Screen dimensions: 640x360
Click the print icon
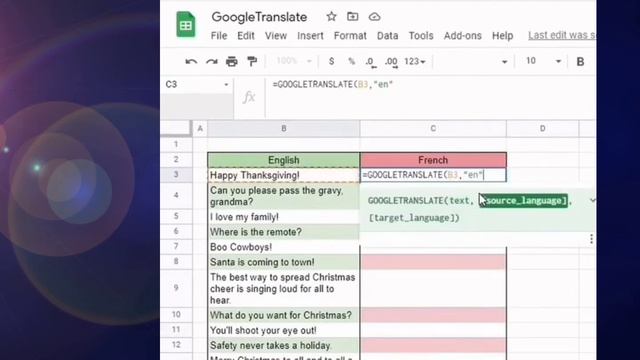click(x=232, y=62)
